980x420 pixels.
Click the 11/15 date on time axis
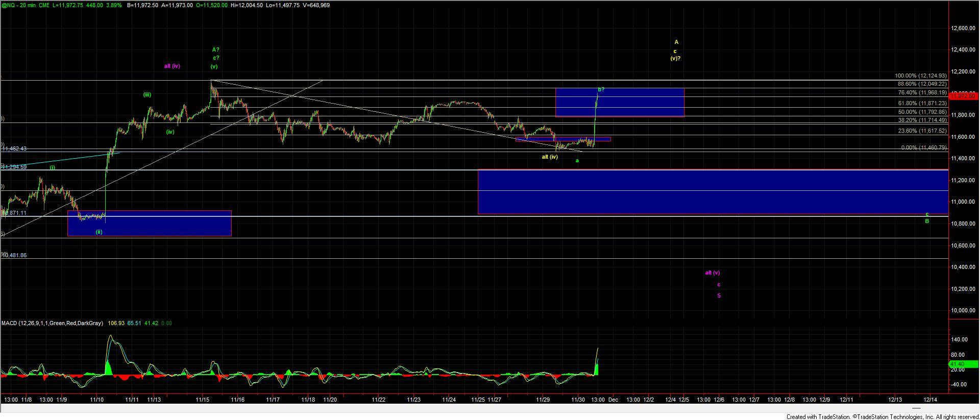pos(203,400)
